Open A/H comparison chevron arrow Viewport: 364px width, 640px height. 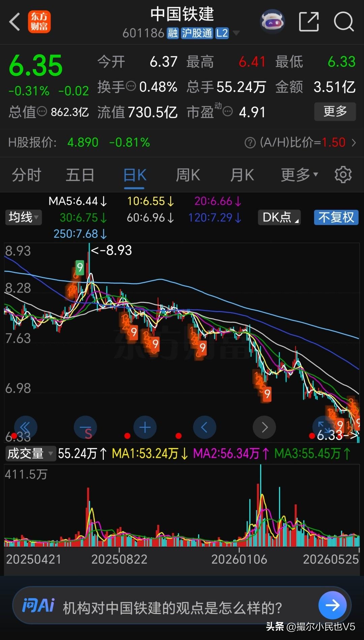[354, 143]
